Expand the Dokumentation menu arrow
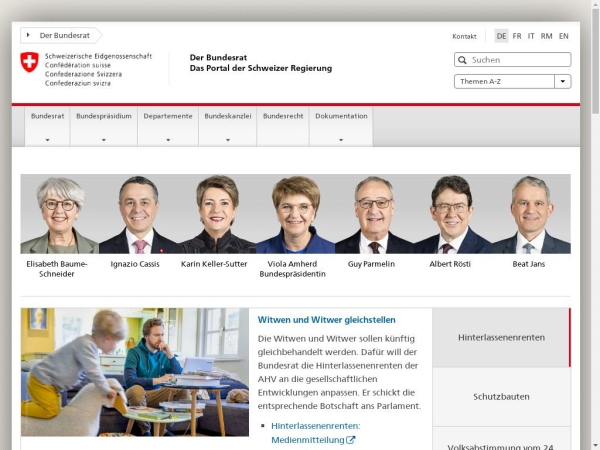The height and width of the screenshot is (450, 600). (x=341, y=140)
